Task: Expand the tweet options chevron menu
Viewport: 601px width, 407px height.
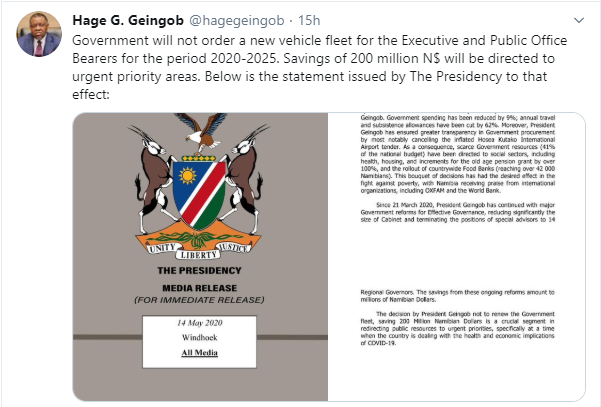Action: (578, 20)
